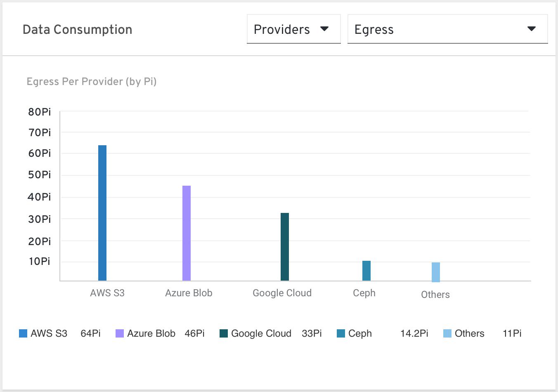The image size is (558, 392).
Task: Click the 70Pi y-axis label
Action: pyautogui.click(x=40, y=132)
